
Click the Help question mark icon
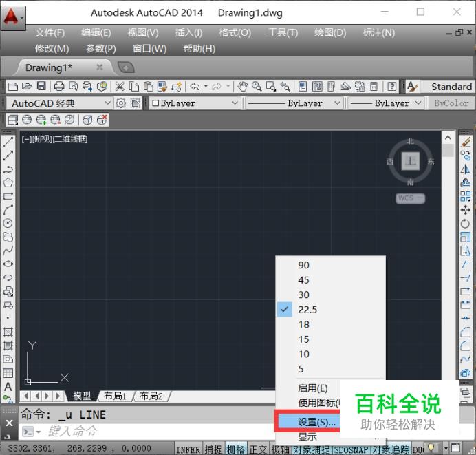pos(391,87)
